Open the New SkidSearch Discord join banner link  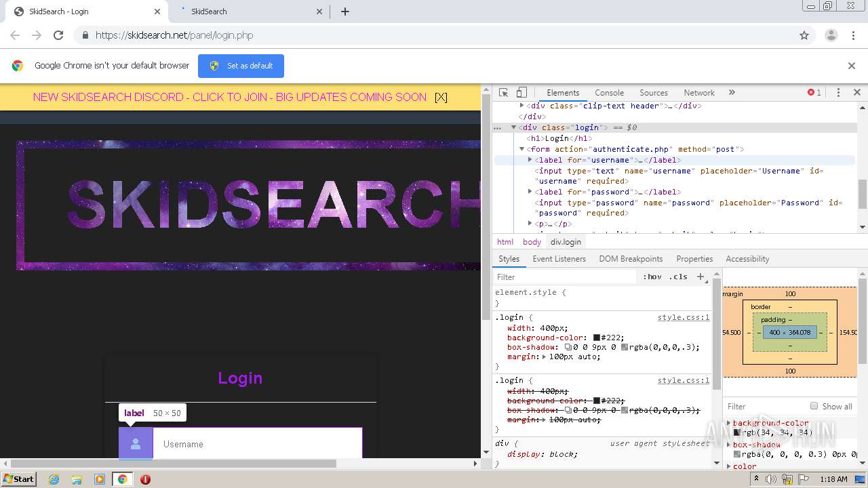[x=230, y=97]
